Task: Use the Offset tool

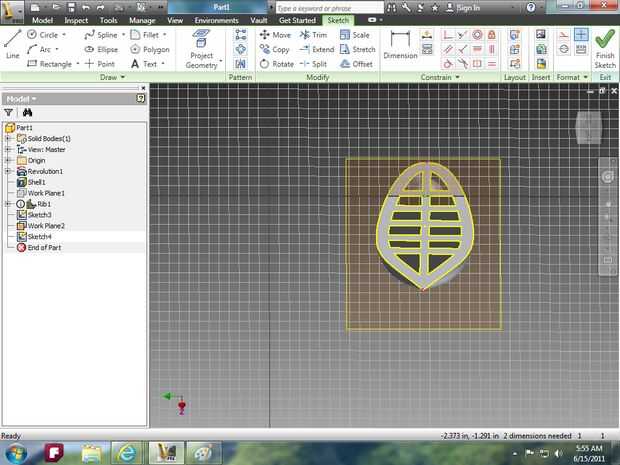Action: [356, 64]
